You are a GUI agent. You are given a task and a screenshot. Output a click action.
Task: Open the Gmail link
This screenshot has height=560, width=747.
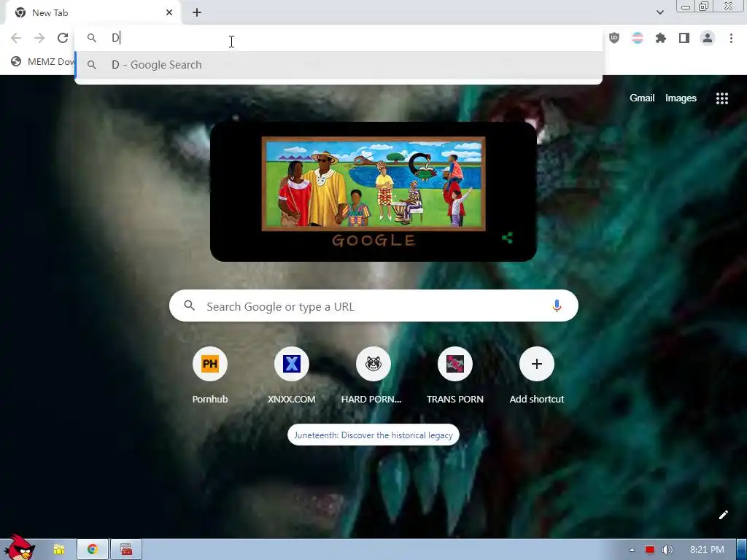pyautogui.click(x=642, y=98)
